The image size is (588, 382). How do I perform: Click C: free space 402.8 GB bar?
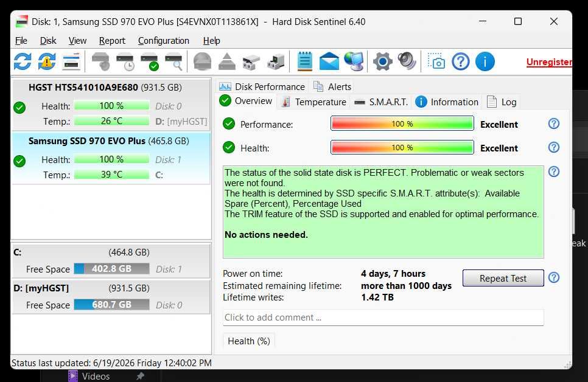(x=111, y=269)
